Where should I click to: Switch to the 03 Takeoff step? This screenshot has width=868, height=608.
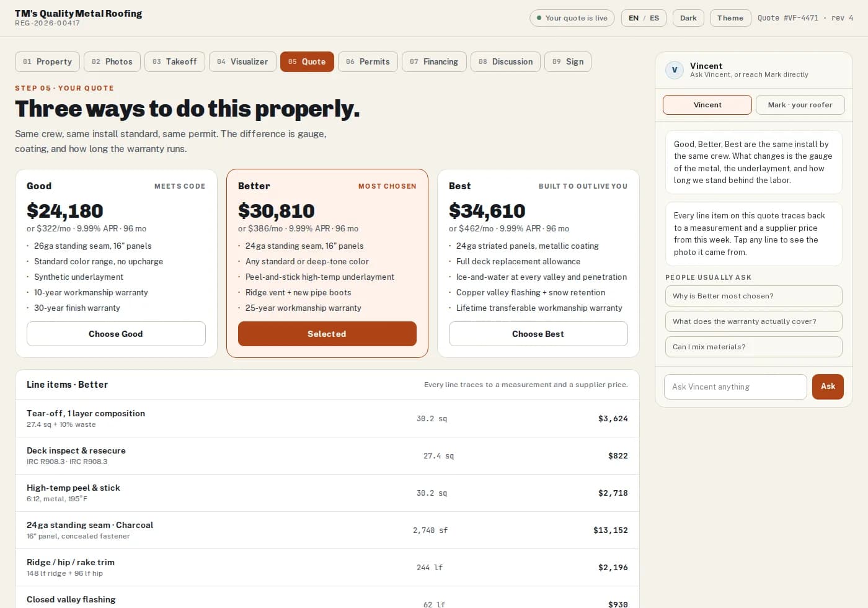pos(174,61)
